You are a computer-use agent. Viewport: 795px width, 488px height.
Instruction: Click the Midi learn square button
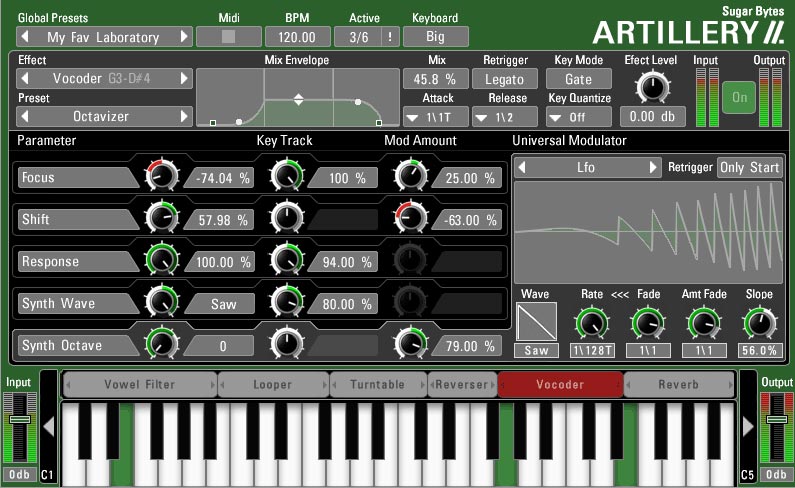click(228, 37)
